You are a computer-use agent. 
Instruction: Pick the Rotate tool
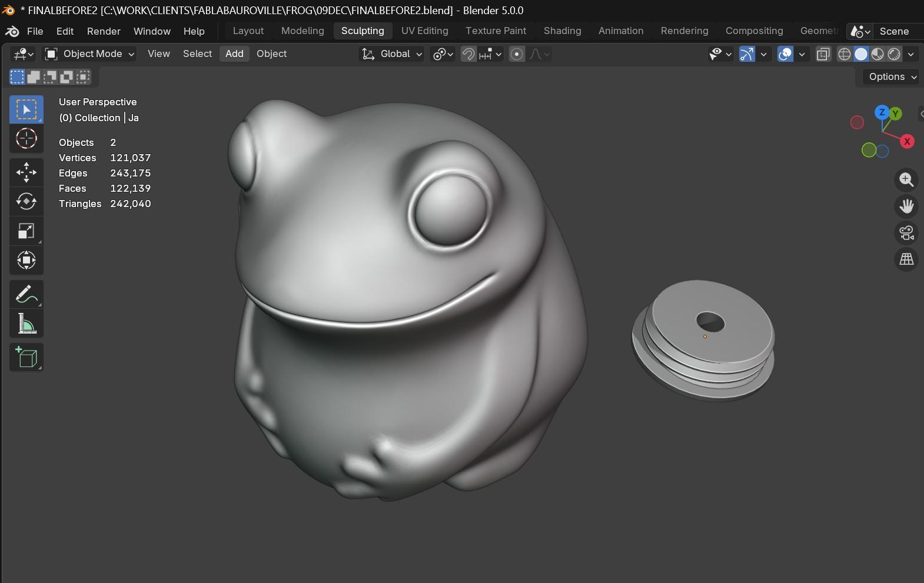(x=26, y=201)
